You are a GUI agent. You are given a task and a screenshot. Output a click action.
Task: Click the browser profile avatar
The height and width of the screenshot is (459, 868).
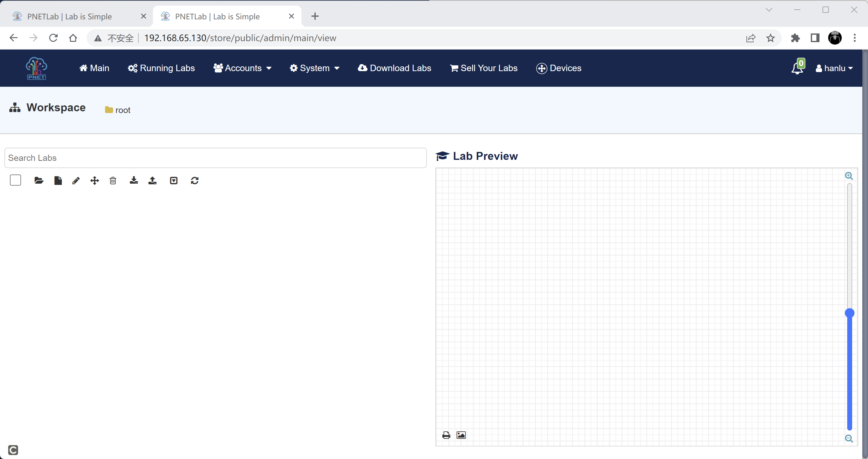tap(835, 38)
